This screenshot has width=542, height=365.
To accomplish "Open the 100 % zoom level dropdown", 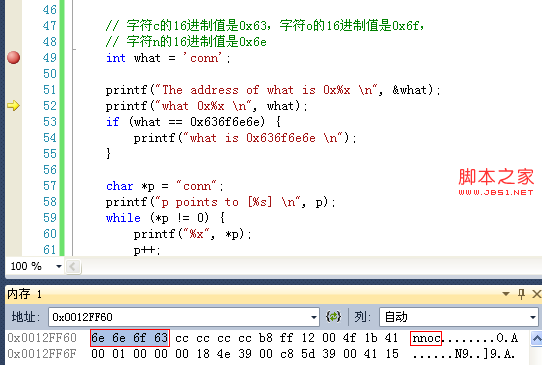I will click(x=59, y=266).
